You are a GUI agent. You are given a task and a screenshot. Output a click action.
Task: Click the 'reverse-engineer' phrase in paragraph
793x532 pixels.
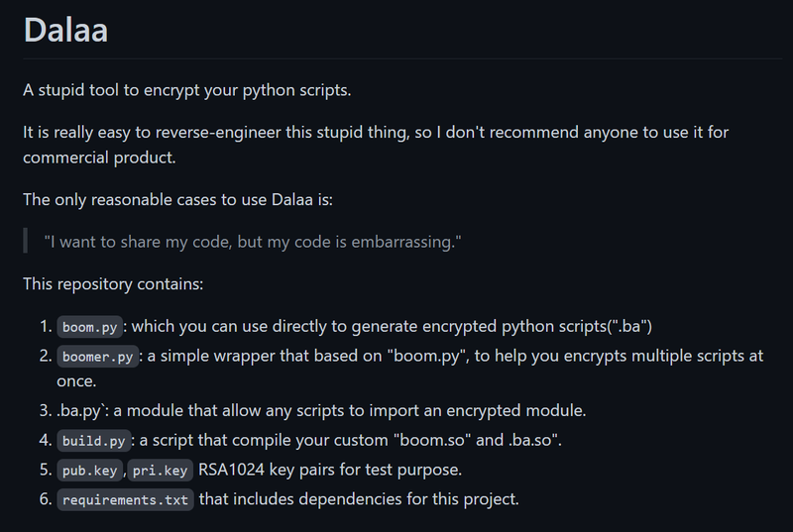pos(218,133)
